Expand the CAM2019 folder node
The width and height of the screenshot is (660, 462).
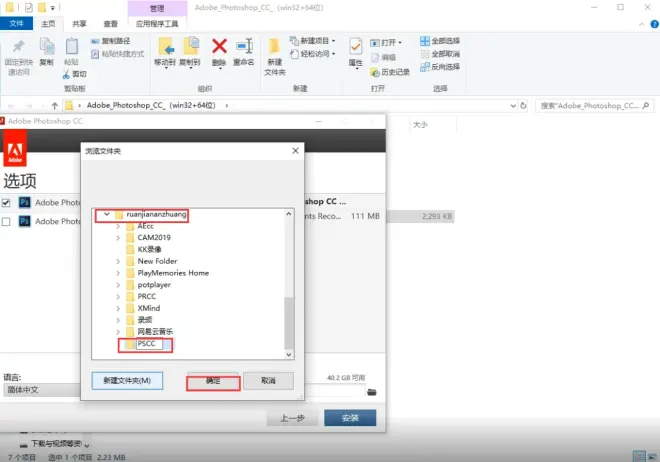coord(118,238)
